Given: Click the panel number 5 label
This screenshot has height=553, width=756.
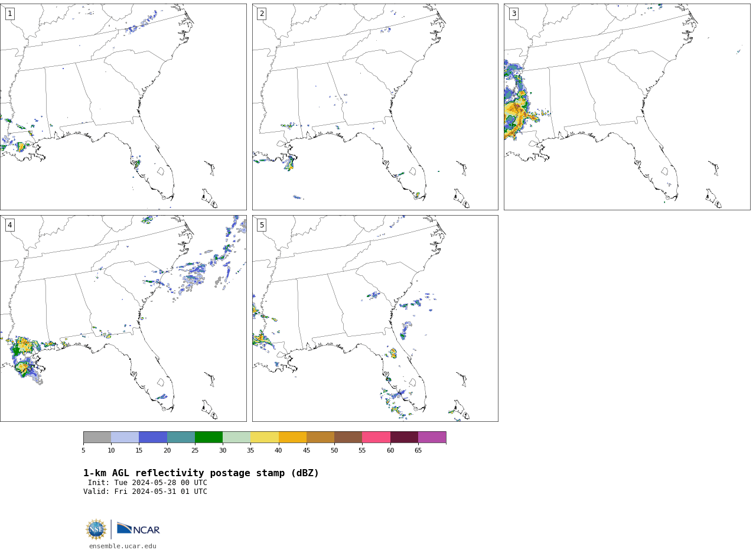Looking at the screenshot, I should tap(262, 225).
